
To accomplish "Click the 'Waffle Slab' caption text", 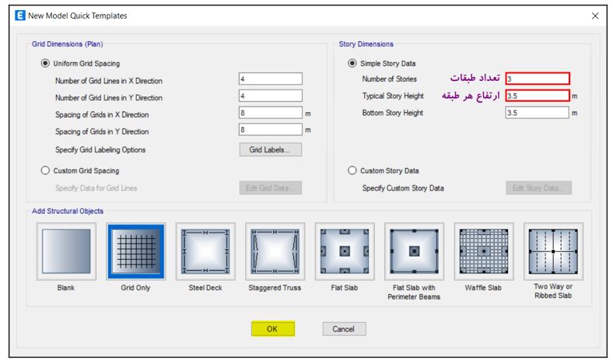I will point(483,288).
